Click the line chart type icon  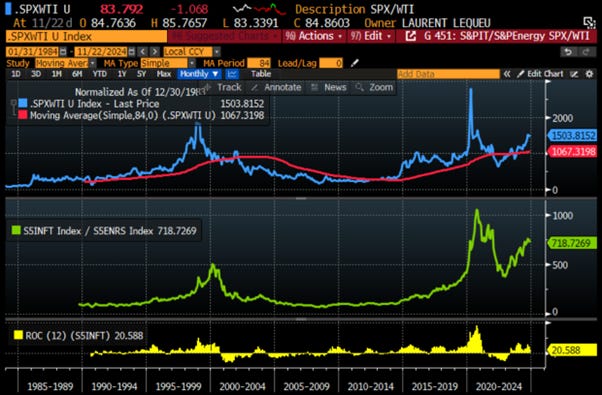(x=232, y=74)
